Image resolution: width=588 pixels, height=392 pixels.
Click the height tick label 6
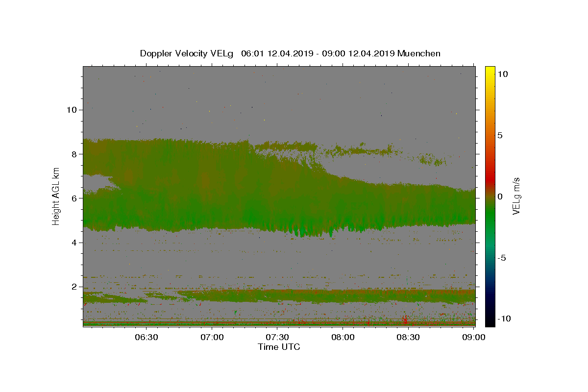pos(74,198)
